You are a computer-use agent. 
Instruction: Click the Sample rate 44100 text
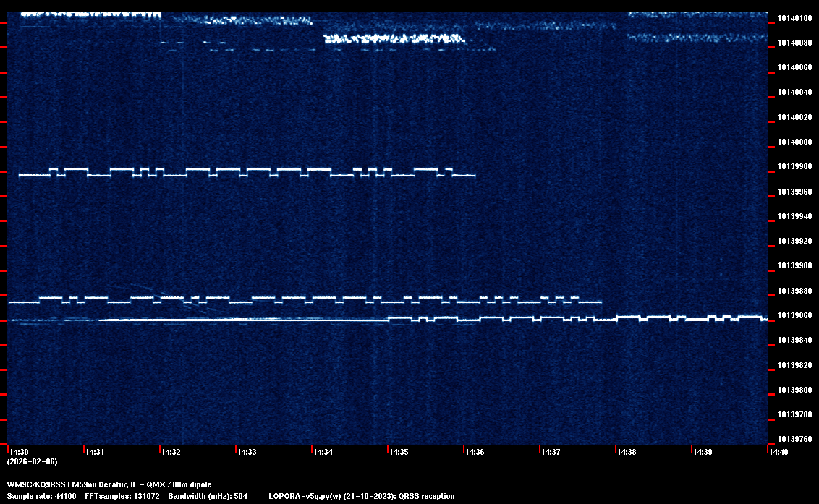click(x=41, y=496)
